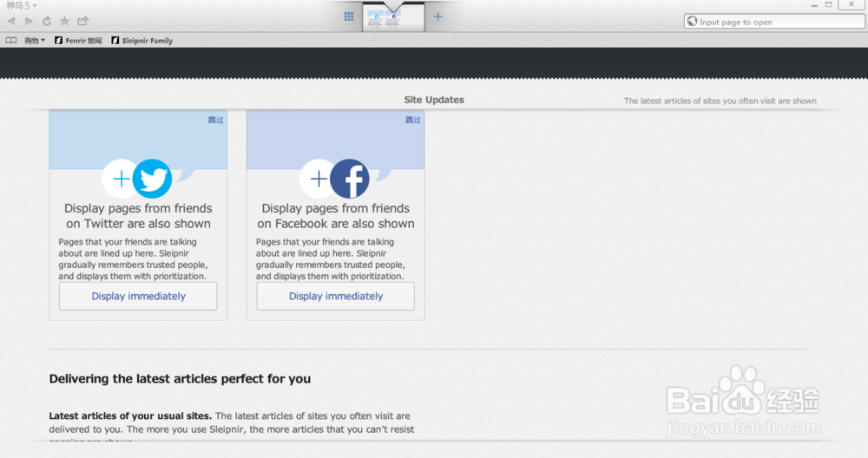Open the bookmarks book icon
This screenshot has height=458, width=868.
[x=11, y=41]
